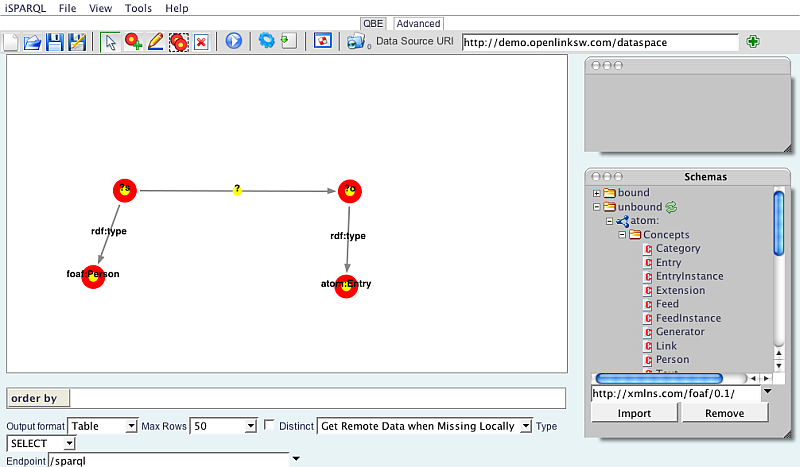Click the red X delete tool

[202, 42]
